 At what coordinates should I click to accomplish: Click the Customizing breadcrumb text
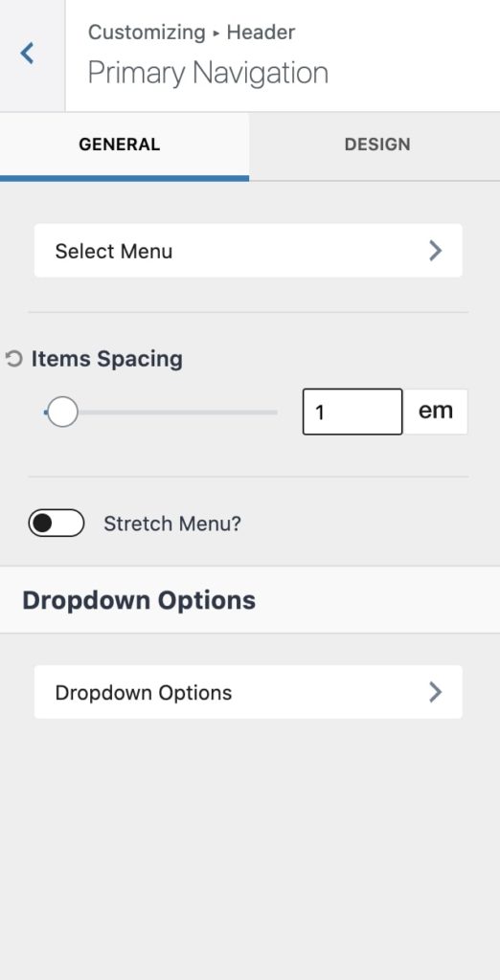tap(147, 32)
